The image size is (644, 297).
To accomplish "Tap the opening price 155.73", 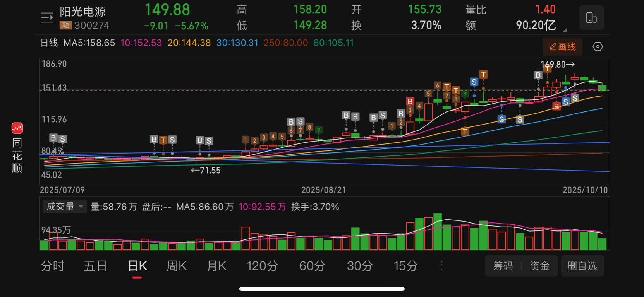I will (x=425, y=9).
